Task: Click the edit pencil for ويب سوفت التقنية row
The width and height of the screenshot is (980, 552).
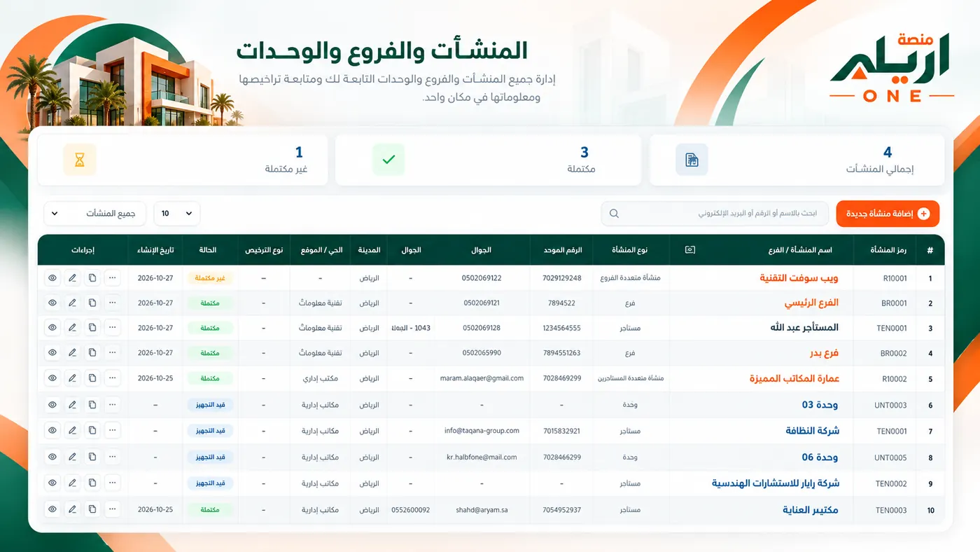Action: tap(72, 278)
